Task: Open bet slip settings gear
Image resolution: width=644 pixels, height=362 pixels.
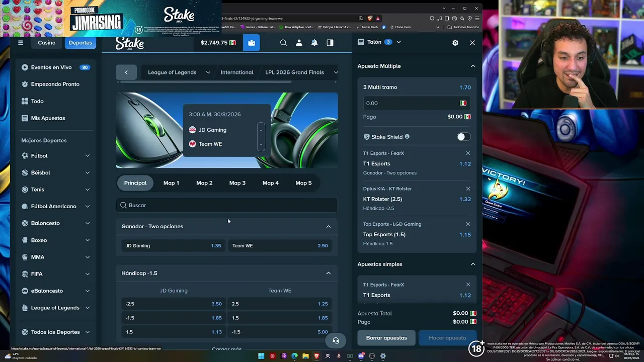Action: point(455,43)
